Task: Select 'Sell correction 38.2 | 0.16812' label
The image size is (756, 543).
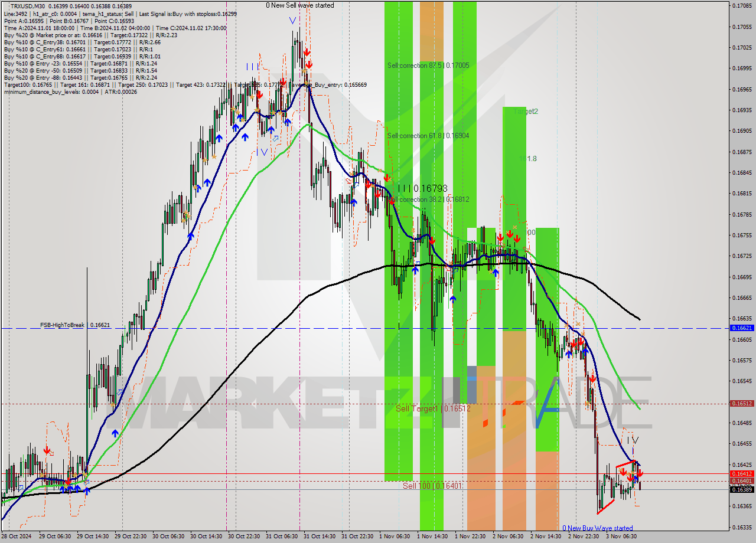Action: 429,199
